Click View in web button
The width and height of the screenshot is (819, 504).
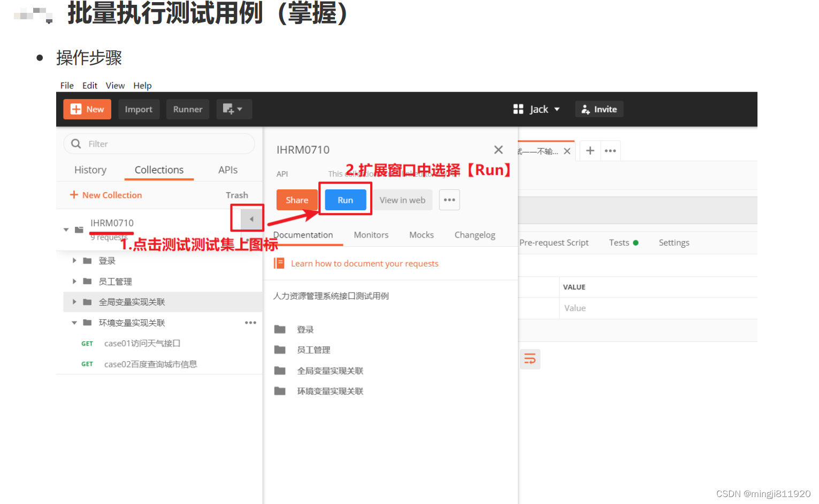(402, 200)
